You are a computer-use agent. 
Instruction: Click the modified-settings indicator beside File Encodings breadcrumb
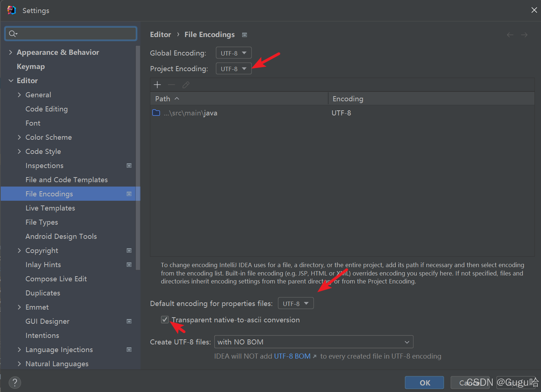244,34
